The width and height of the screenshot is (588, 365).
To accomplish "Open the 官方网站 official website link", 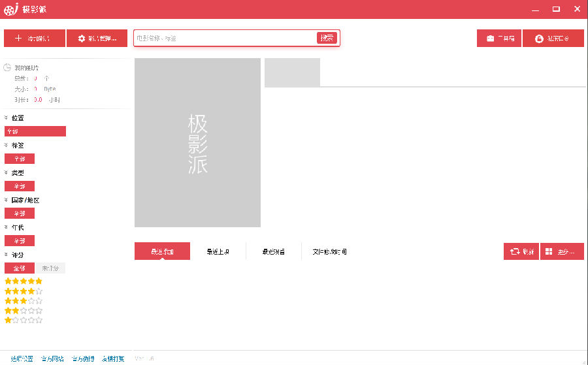I will pyautogui.click(x=52, y=358).
